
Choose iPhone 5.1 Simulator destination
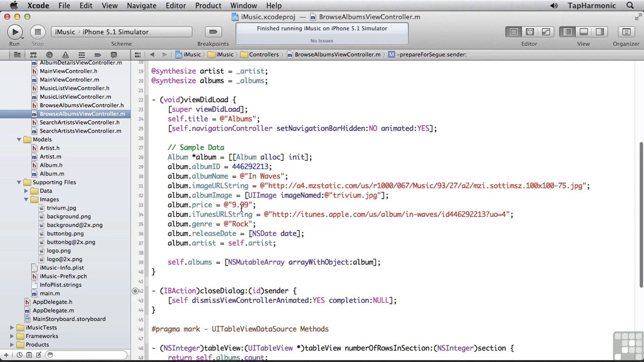pos(115,32)
